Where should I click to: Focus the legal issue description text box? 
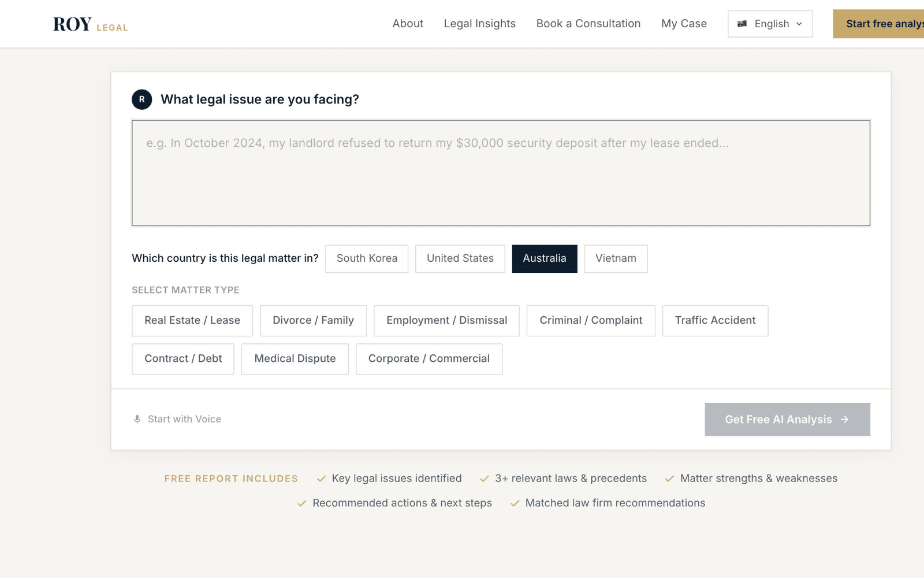coord(501,173)
